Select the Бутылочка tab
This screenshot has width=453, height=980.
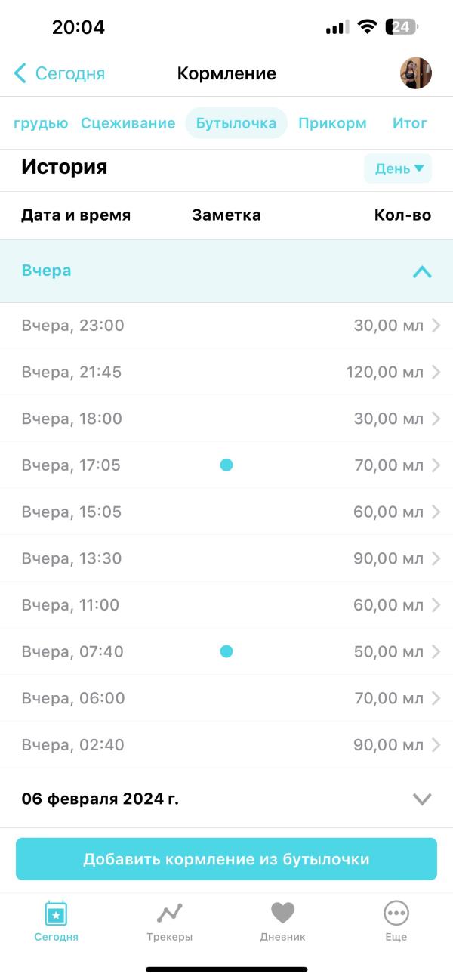236,123
